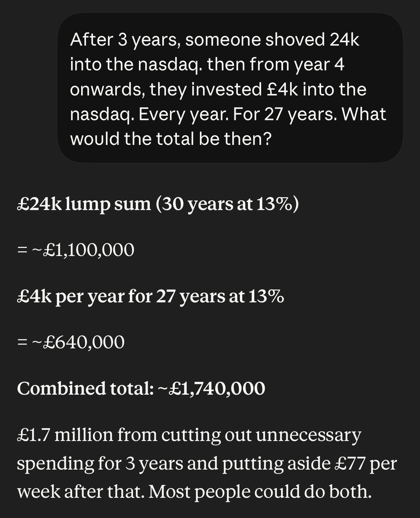The height and width of the screenshot is (518, 420).
Task: Click "would the total be then?" question
Action: click(171, 140)
